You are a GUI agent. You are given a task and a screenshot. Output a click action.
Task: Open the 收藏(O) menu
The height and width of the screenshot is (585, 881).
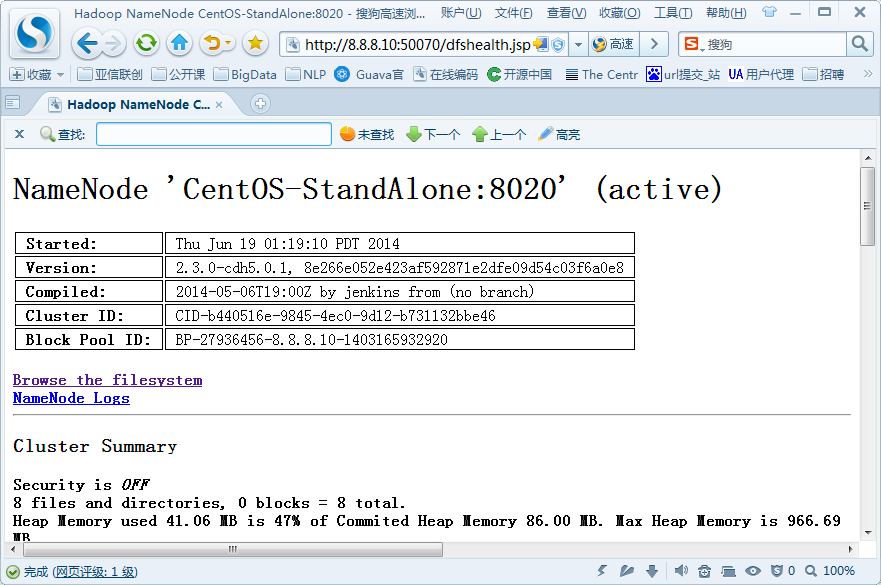pos(620,13)
